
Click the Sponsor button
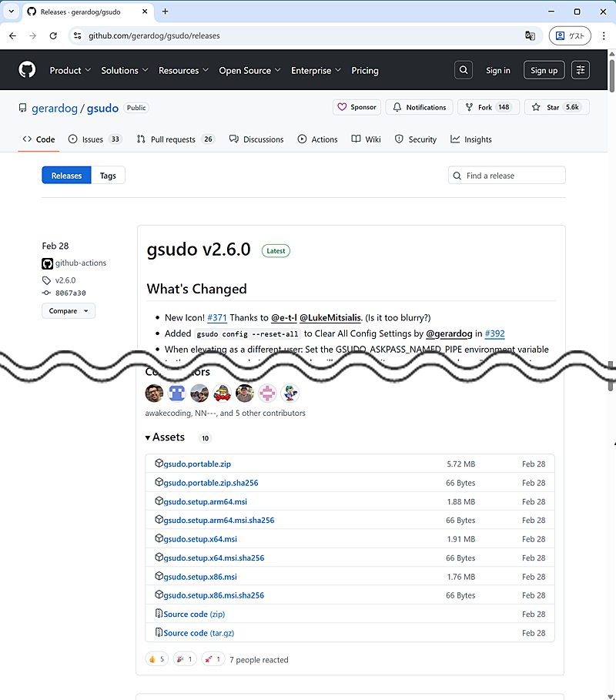click(357, 107)
